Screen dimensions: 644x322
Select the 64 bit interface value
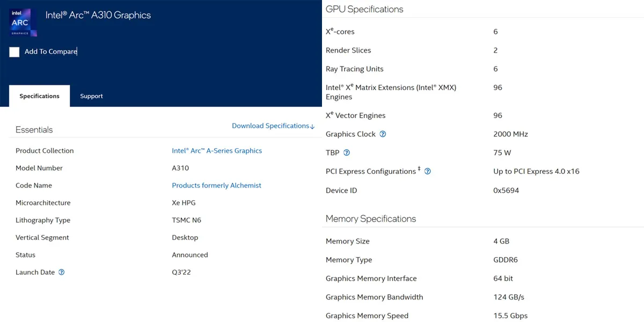tap(503, 279)
